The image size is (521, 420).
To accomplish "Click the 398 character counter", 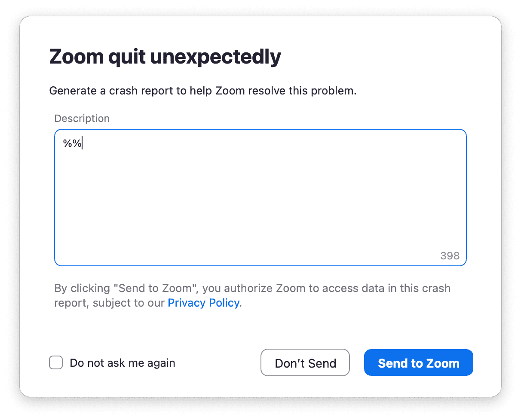I will pyautogui.click(x=450, y=256).
